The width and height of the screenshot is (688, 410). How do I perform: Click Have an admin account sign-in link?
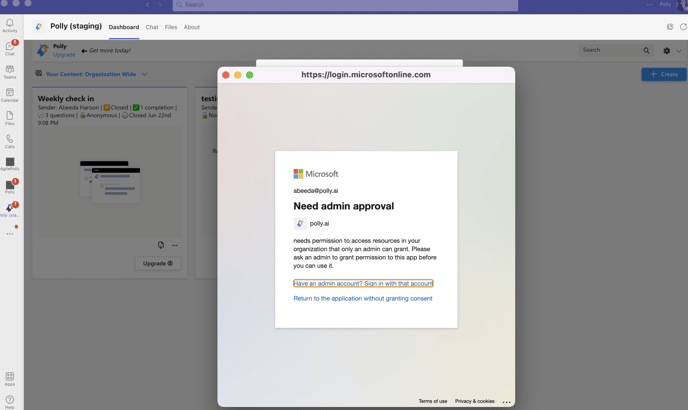coord(363,284)
